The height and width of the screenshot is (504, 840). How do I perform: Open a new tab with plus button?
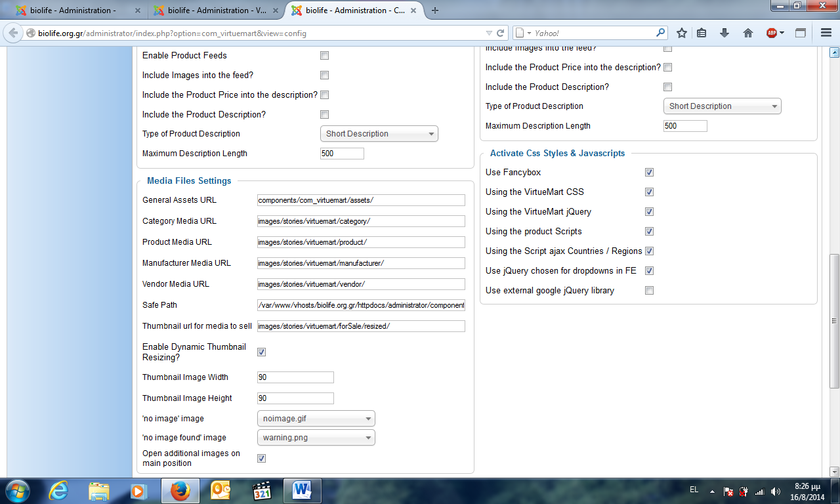[435, 10]
